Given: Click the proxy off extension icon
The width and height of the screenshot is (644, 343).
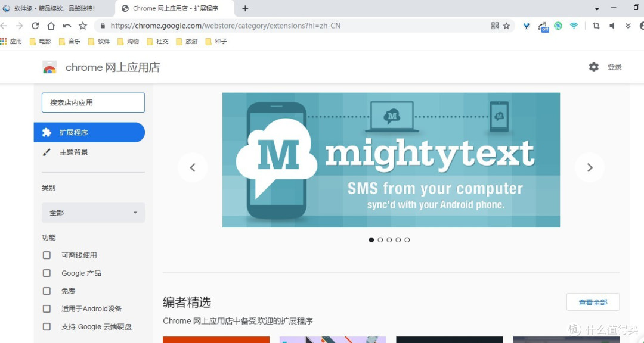Looking at the screenshot, I should pos(543,27).
